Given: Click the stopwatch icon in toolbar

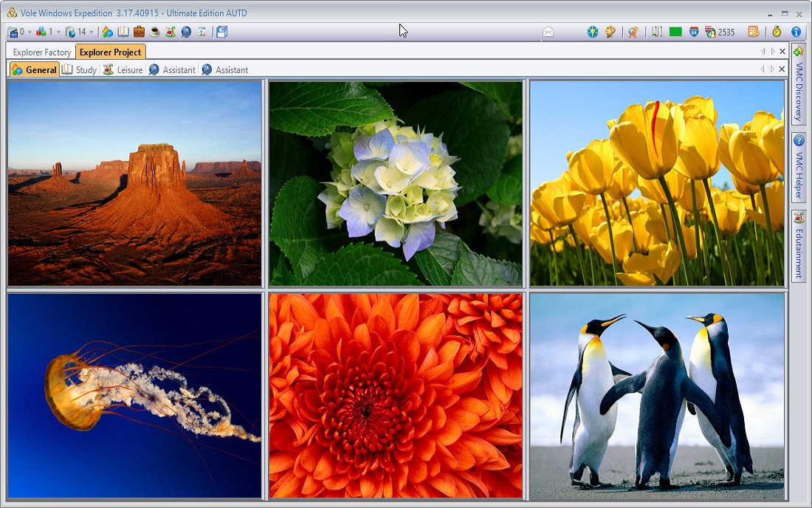Looking at the screenshot, I should tap(777, 32).
